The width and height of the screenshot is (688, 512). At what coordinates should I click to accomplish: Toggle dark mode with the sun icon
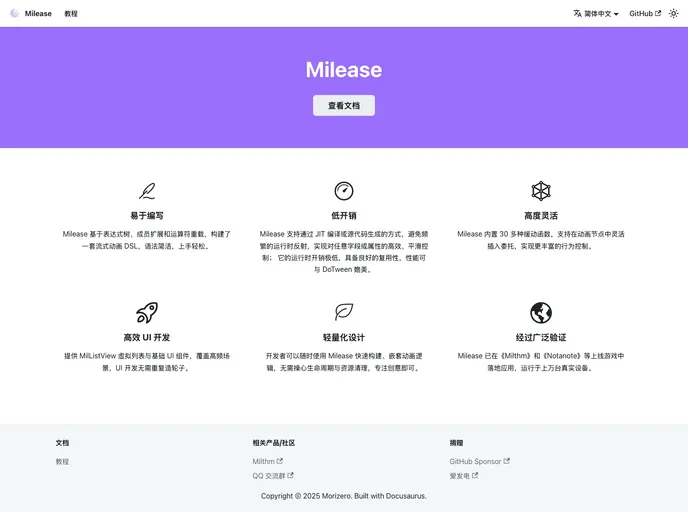674,14
